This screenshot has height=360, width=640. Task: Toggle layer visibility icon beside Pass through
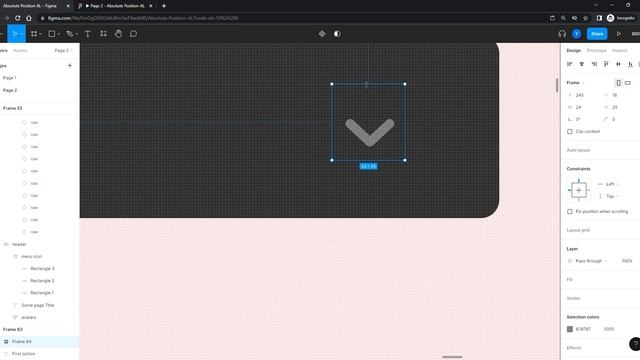pos(570,261)
